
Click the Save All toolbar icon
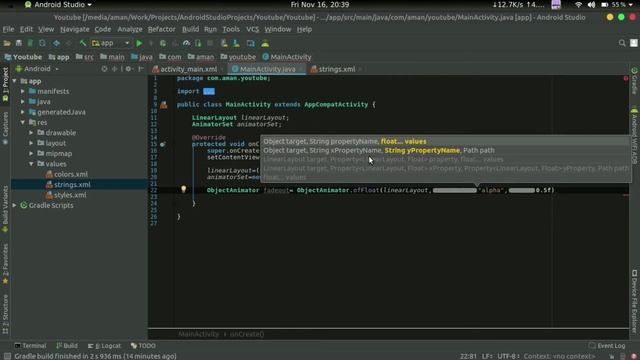pos(19,43)
